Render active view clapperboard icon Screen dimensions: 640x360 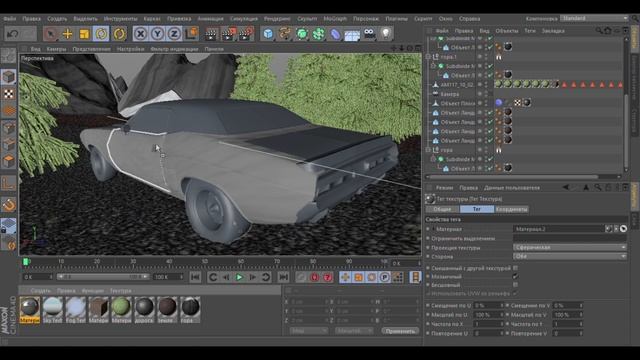(x=211, y=33)
